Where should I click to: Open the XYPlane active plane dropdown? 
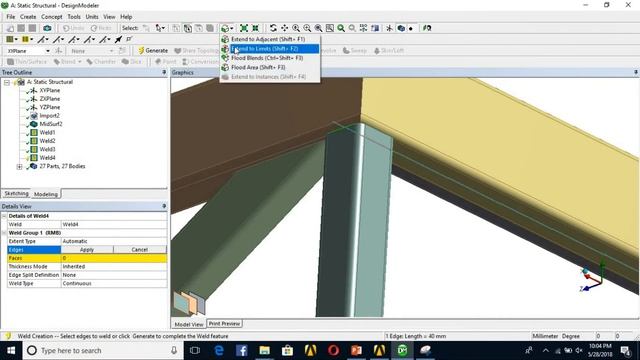pos(48,51)
